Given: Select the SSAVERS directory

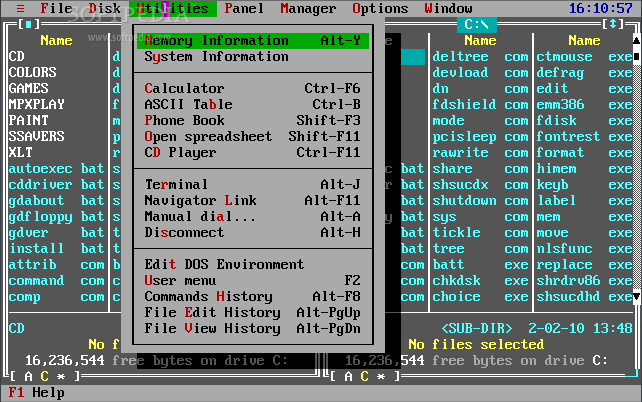Looking at the screenshot, I should (36, 136).
